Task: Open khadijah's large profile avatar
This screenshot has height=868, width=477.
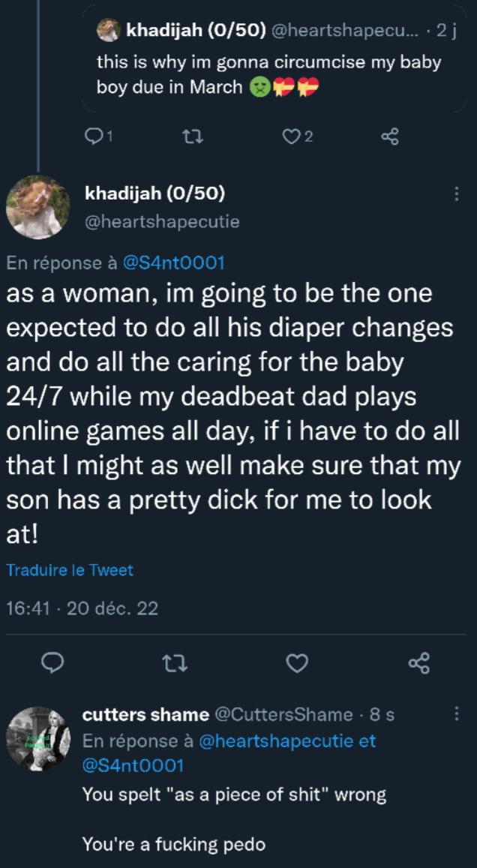Action: tap(37, 207)
